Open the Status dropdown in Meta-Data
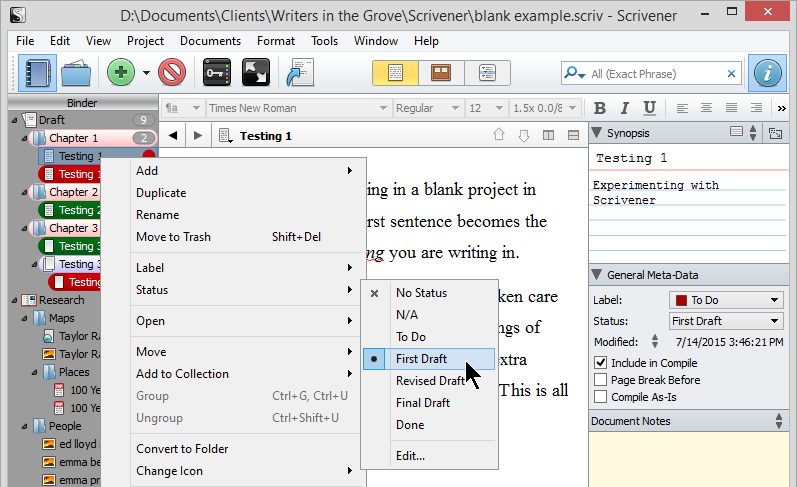This screenshot has height=487, width=797. click(x=725, y=321)
